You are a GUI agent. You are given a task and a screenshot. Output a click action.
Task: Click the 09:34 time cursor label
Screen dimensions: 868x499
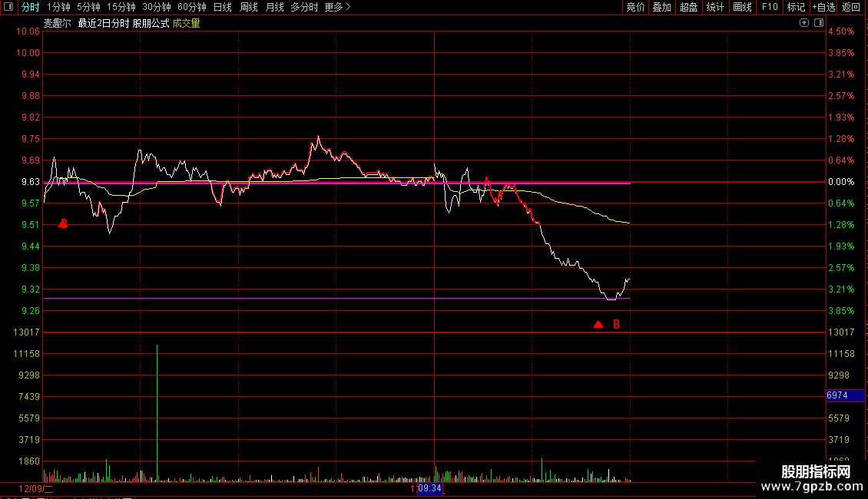coord(429,488)
